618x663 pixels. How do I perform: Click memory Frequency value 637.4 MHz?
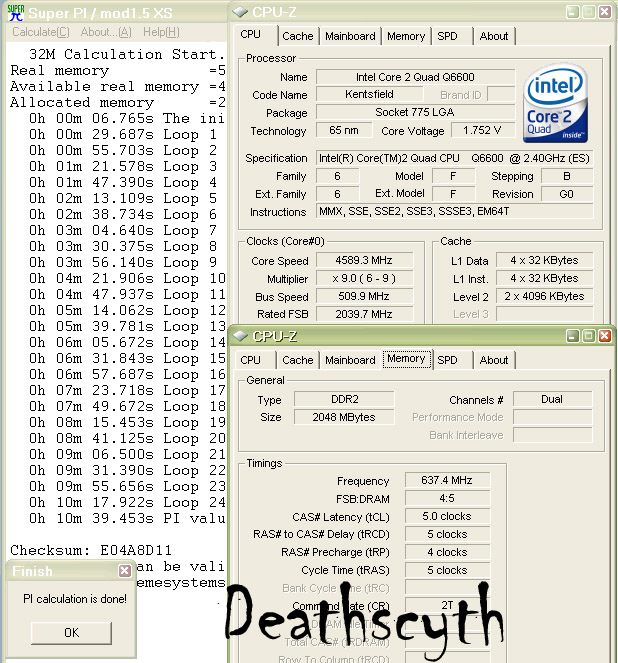(x=447, y=480)
